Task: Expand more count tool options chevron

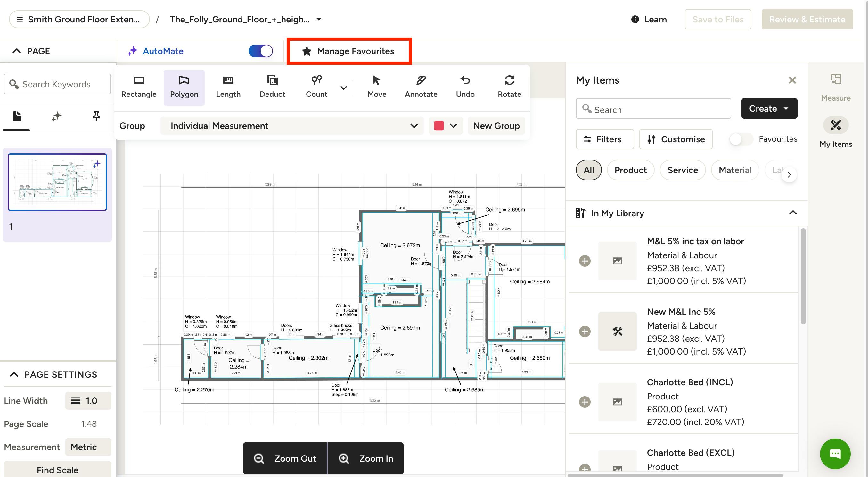Action: 343,88
